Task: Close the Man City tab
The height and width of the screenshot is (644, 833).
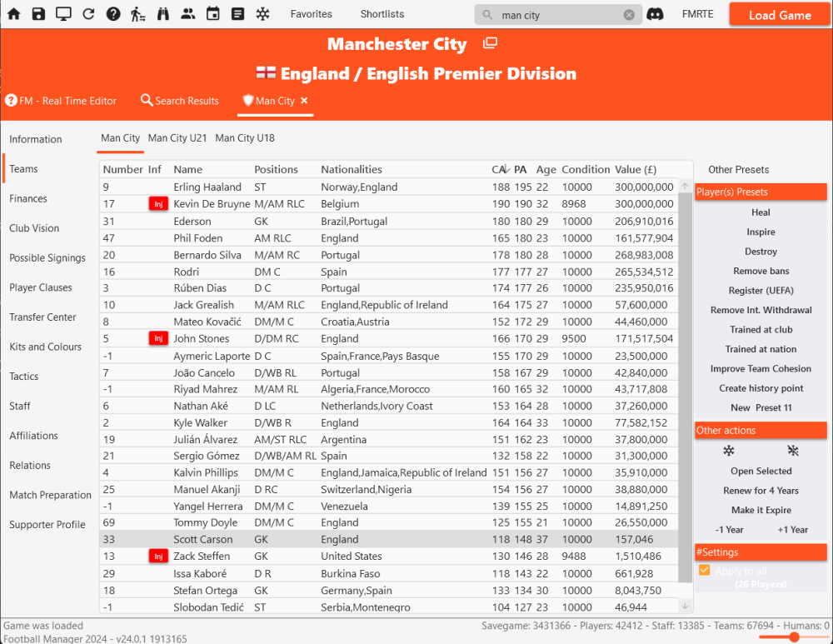Action: (x=304, y=101)
